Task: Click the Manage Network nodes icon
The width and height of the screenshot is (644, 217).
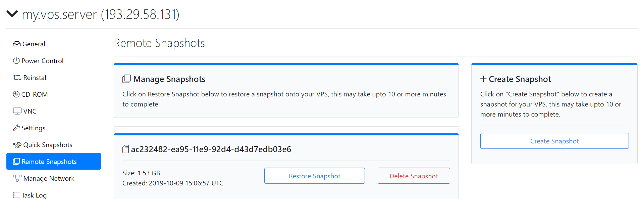Action: tap(16, 178)
